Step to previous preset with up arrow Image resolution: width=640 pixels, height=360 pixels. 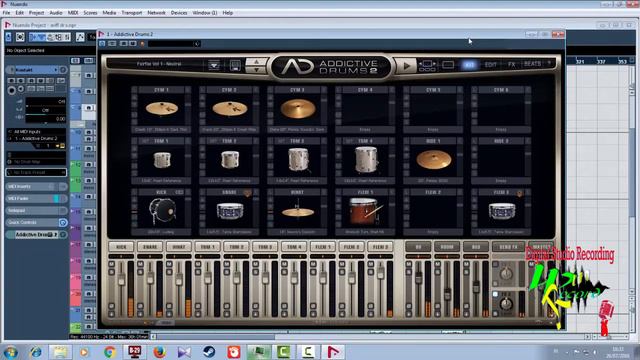(x=256, y=62)
